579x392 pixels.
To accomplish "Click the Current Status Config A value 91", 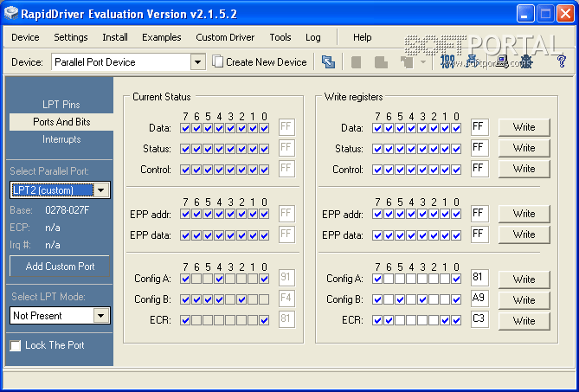I will pos(286,278).
